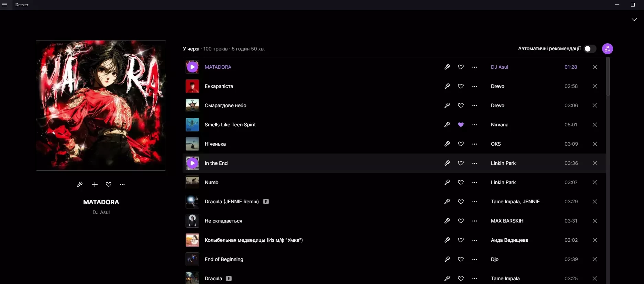Like the track Ніченька
Screen dimensions: 644x284
(461, 144)
